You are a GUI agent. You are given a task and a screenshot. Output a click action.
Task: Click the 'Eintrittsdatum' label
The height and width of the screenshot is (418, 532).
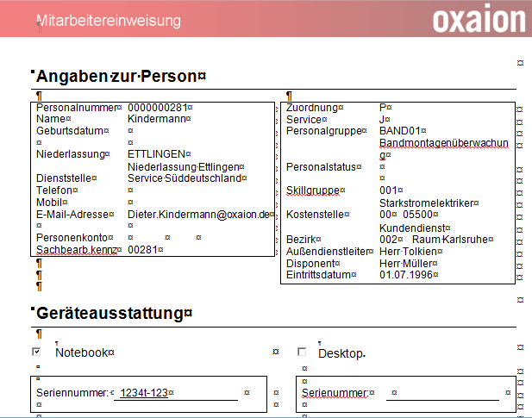[318, 275]
